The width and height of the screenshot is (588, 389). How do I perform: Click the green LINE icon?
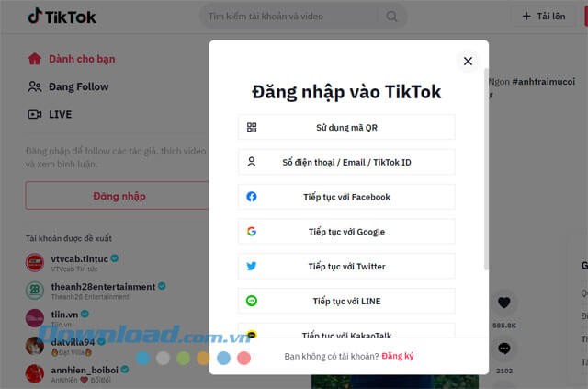coord(252,301)
